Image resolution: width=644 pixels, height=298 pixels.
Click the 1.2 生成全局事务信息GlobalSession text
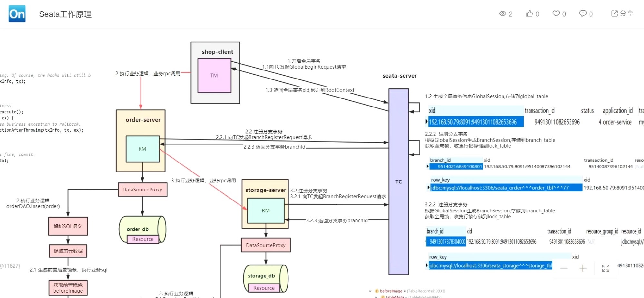486,96
